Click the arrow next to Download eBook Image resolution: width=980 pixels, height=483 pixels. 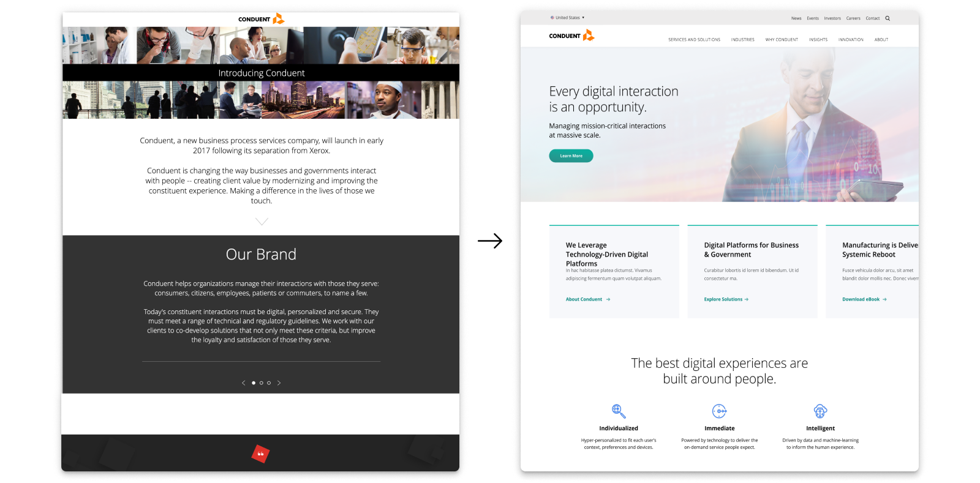click(x=884, y=299)
